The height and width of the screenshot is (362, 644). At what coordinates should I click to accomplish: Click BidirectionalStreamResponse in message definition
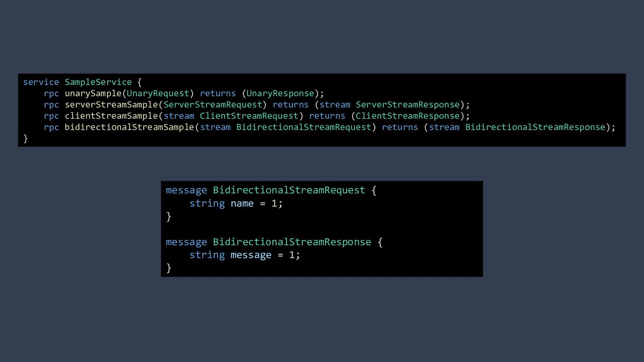[292, 242]
